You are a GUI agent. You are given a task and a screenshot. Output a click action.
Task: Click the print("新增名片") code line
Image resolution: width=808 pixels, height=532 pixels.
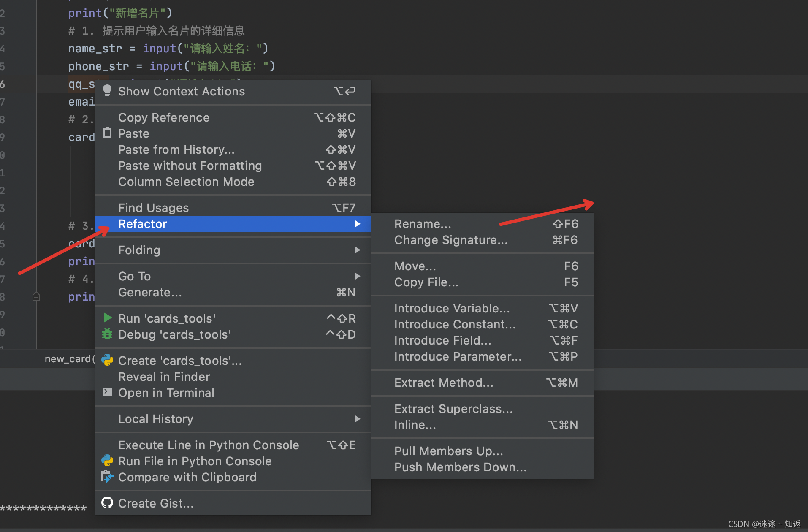coord(120,13)
